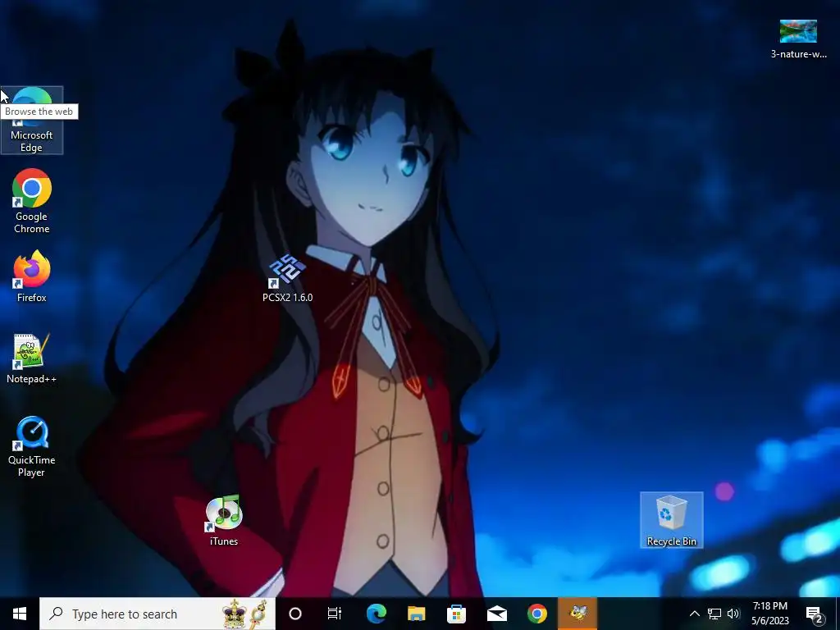Select the Recycle Bin icon

click(x=671, y=519)
